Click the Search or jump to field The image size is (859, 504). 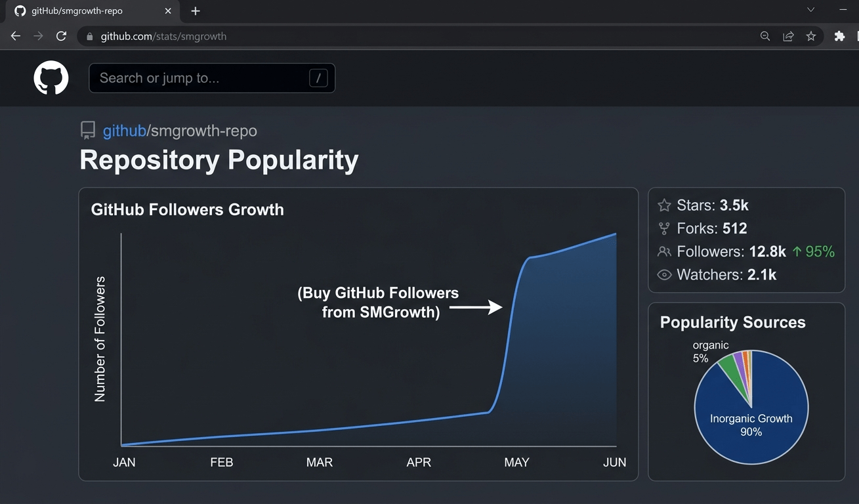[x=212, y=78]
